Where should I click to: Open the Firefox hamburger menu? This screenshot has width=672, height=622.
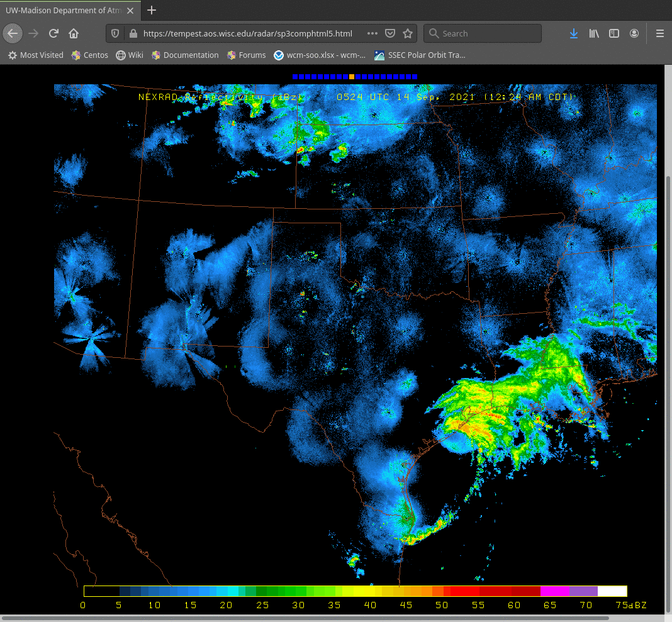pyautogui.click(x=659, y=33)
